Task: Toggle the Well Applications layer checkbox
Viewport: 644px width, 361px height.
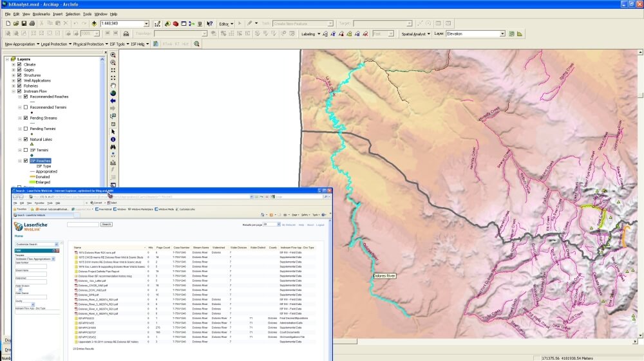Action: pyautogui.click(x=19, y=80)
